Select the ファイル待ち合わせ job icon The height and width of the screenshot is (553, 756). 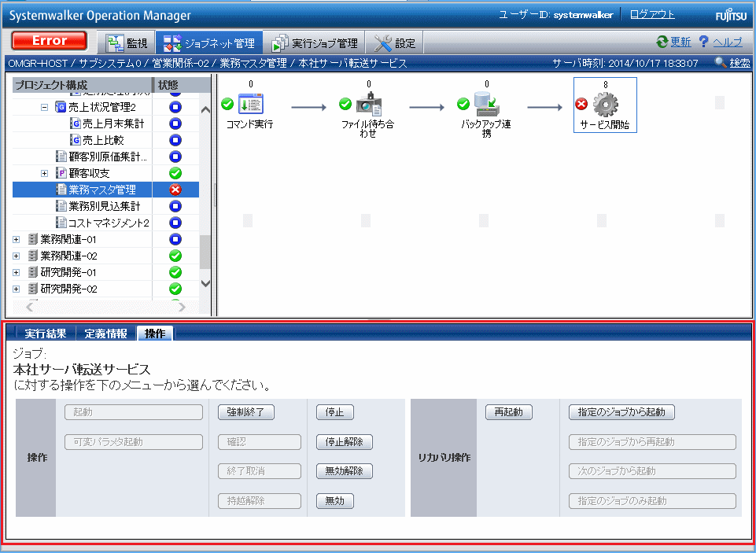[369, 104]
